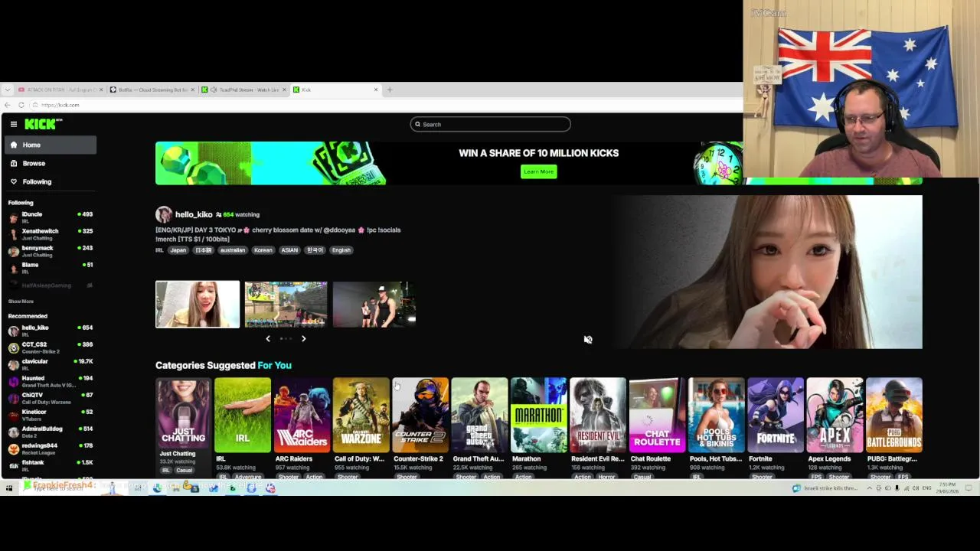Click hello_kiko avatar in featured stream
Viewport: 980px width, 551px height.
163,214
